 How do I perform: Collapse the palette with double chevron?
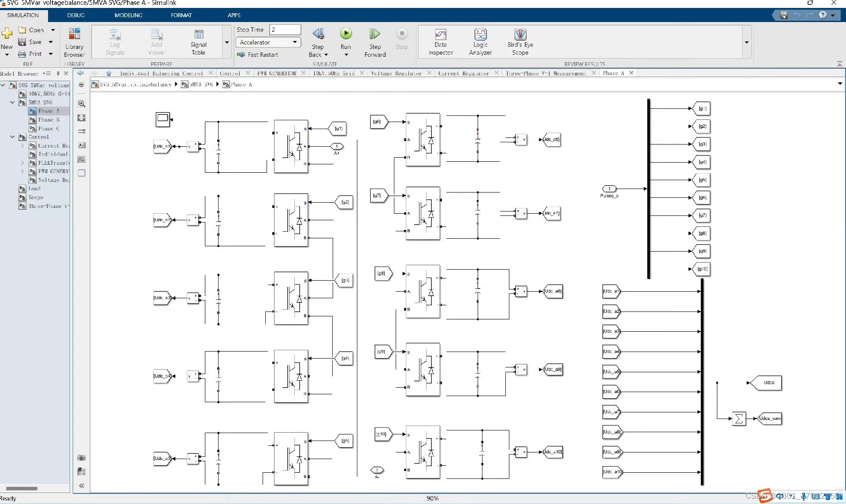point(82,485)
